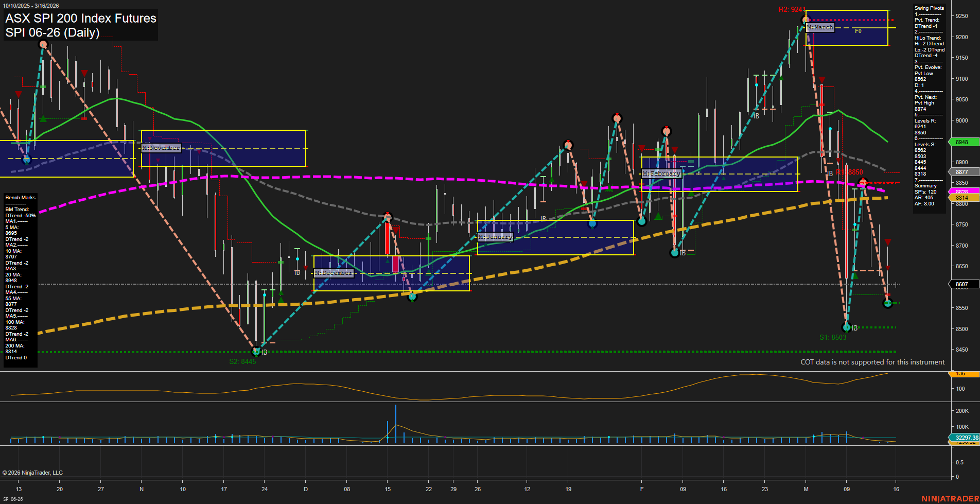The width and height of the screenshot is (980, 504).
Task: Click the teal swing low circle near S1: 8503
Action: click(x=847, y=327)
